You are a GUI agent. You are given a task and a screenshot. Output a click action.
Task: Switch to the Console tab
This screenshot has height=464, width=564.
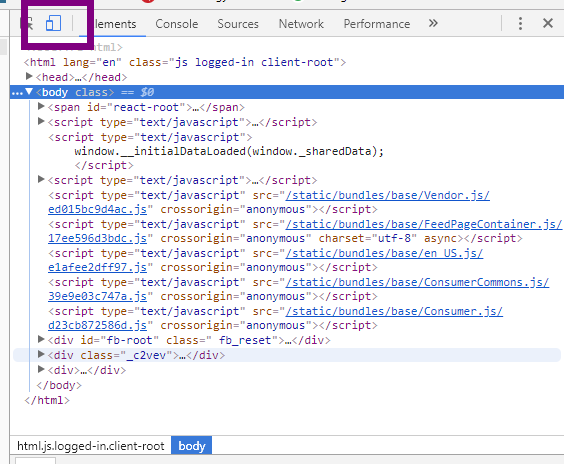[177, 24]
